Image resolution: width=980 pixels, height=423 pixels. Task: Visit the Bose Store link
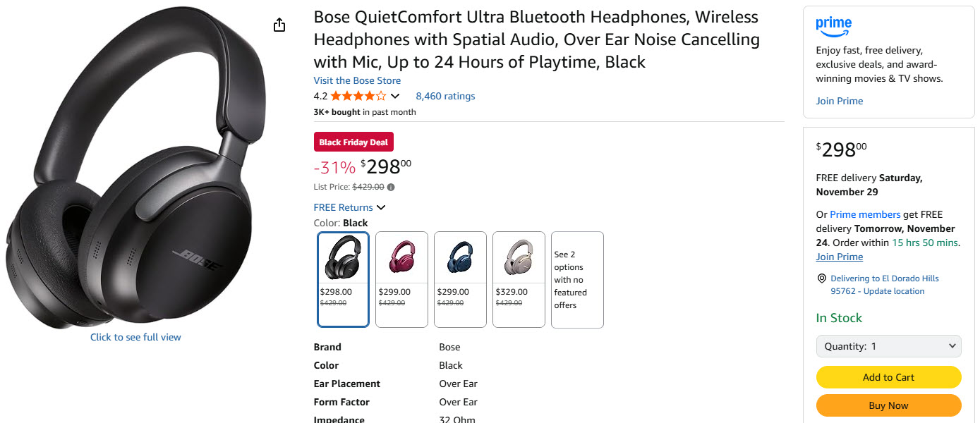(357, 80)
